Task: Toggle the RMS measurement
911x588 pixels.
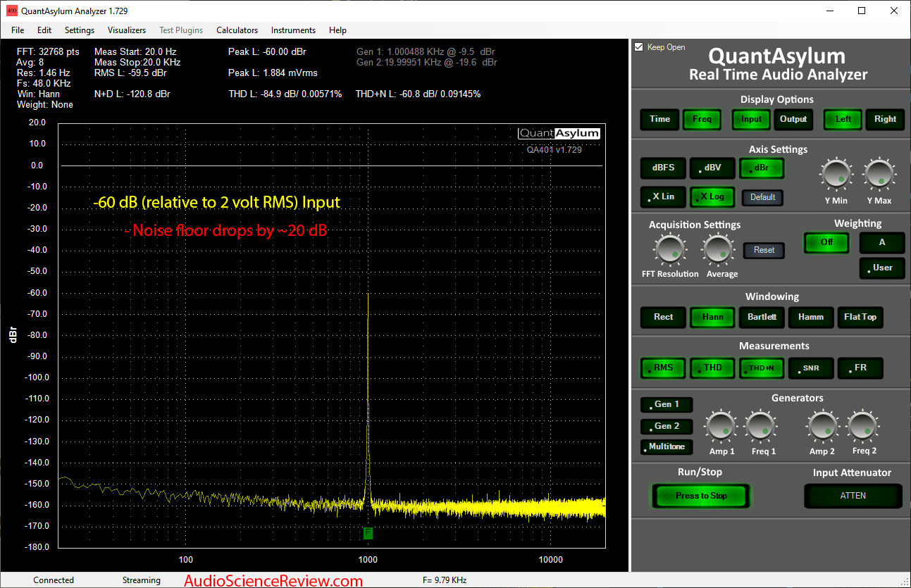Action: click(663, 368)
